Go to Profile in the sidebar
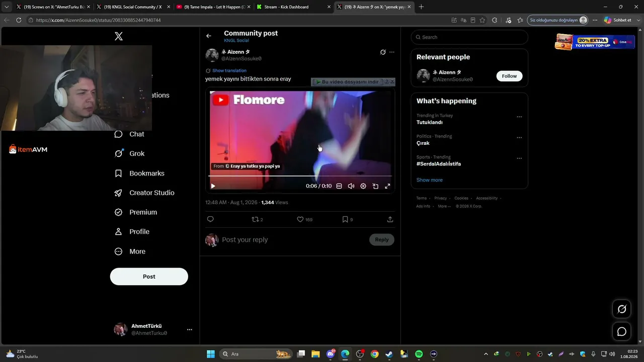 (x=132, y=232)
